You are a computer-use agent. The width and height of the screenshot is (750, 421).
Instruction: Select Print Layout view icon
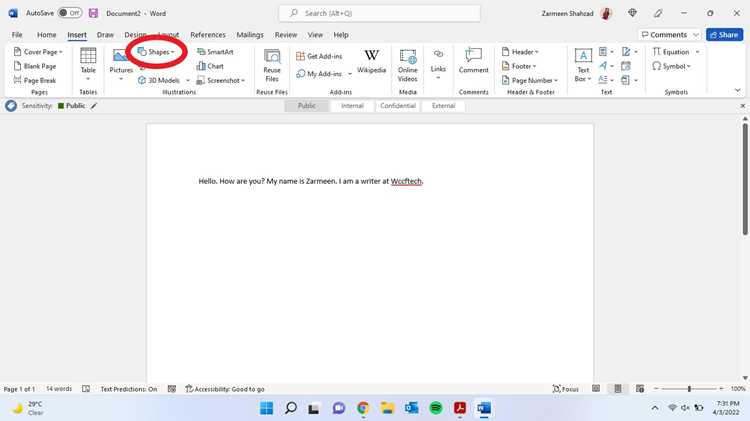click(618, 389)
